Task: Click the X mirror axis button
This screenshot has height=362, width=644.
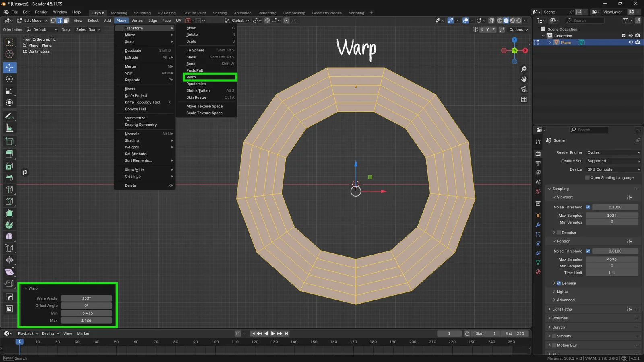Action: (x=482, y=29)
